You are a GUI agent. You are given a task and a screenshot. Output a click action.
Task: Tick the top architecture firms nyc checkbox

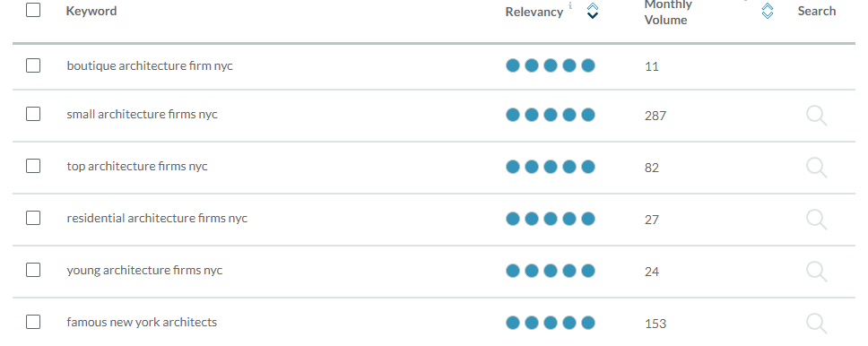tap(33, 166)
